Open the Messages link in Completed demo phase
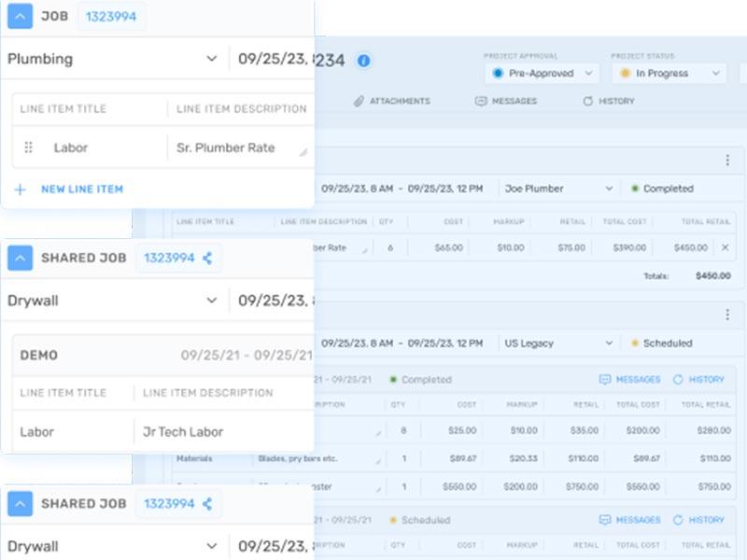Screen dimensions: 747x560 point(629,380)
